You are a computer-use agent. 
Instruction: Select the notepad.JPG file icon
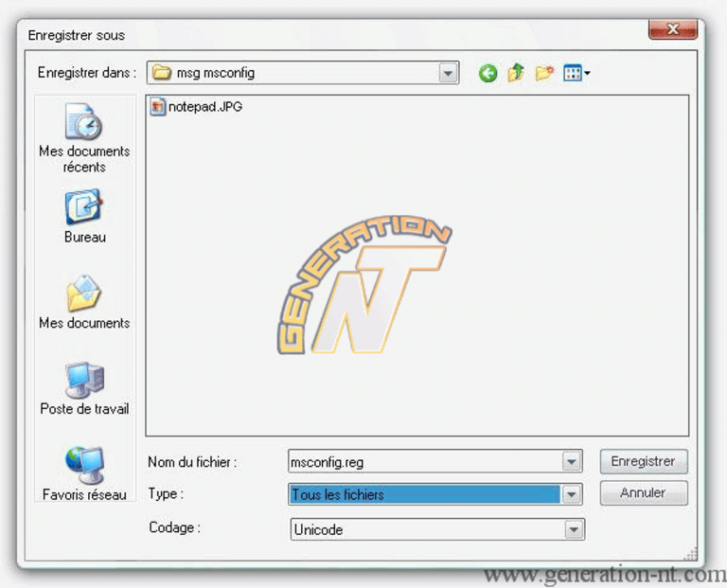point(158,107)
